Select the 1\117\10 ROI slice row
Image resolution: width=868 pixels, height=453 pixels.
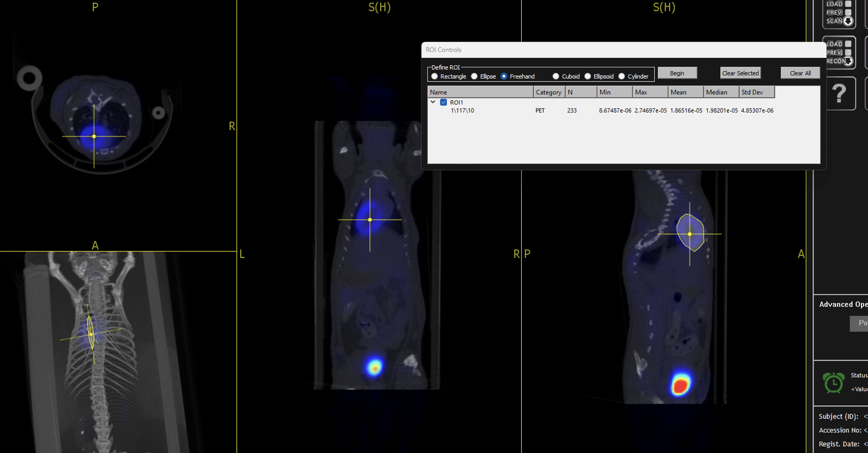pos(462,110)
